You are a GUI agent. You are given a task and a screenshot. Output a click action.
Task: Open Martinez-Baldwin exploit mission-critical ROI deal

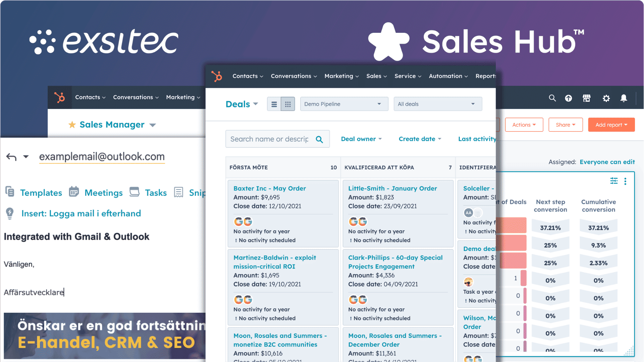click(275, 262)
